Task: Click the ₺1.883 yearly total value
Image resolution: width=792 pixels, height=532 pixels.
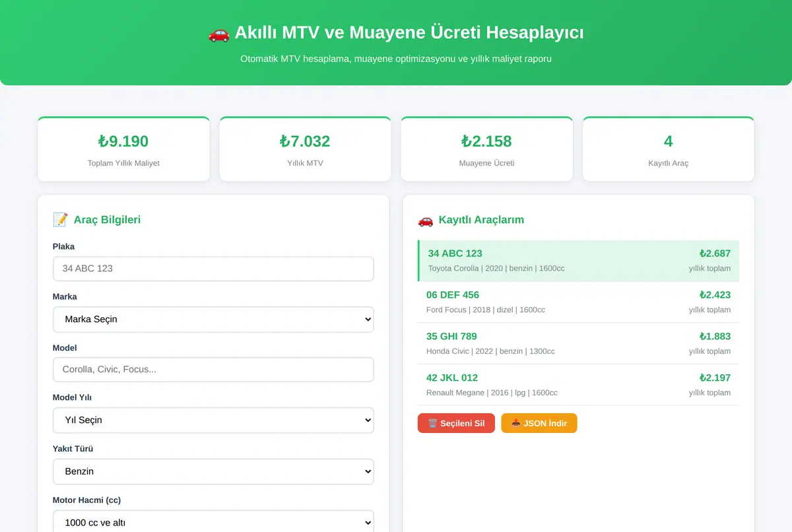Action: click(x=715, y=337)
